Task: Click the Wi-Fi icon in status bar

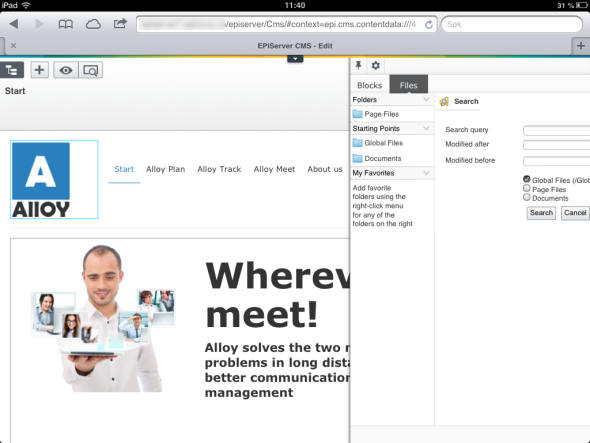Action: (x=26, y=5)
